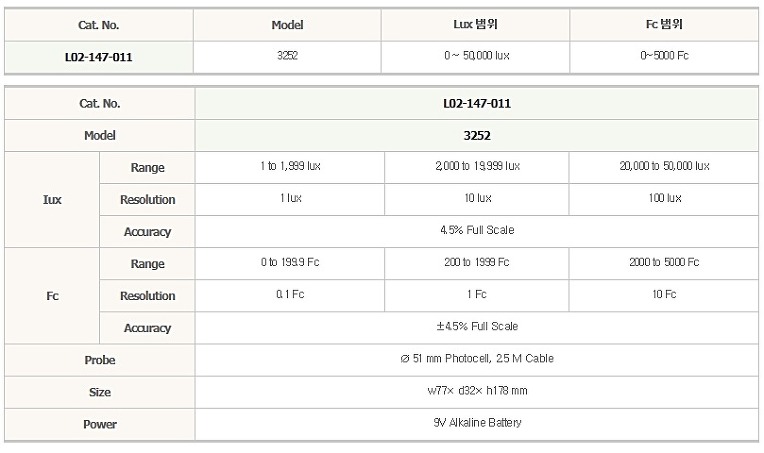Screen dimensions: 764x453
Task: Click the 0.1 Fc resolution cell
Action: click(290, 294)
